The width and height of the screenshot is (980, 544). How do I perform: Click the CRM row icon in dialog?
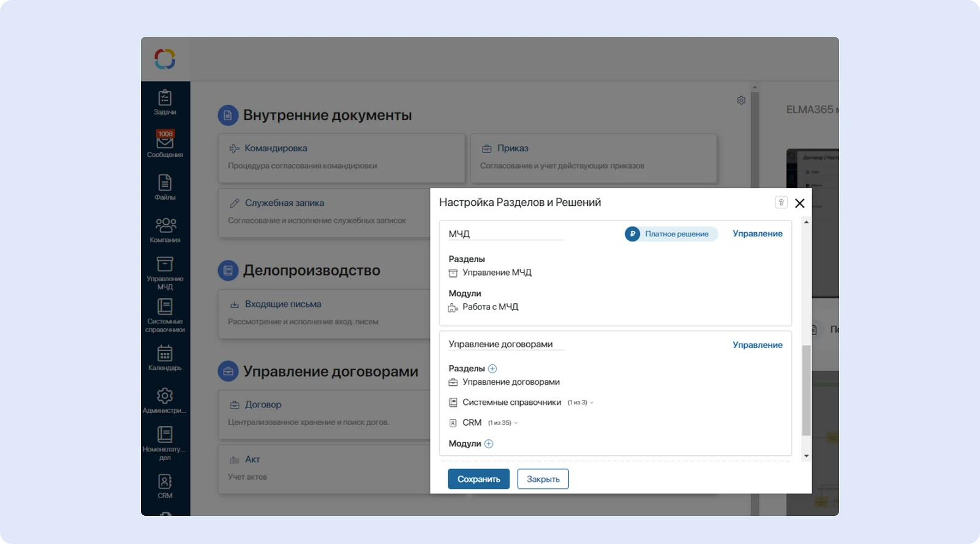[453, 423]
